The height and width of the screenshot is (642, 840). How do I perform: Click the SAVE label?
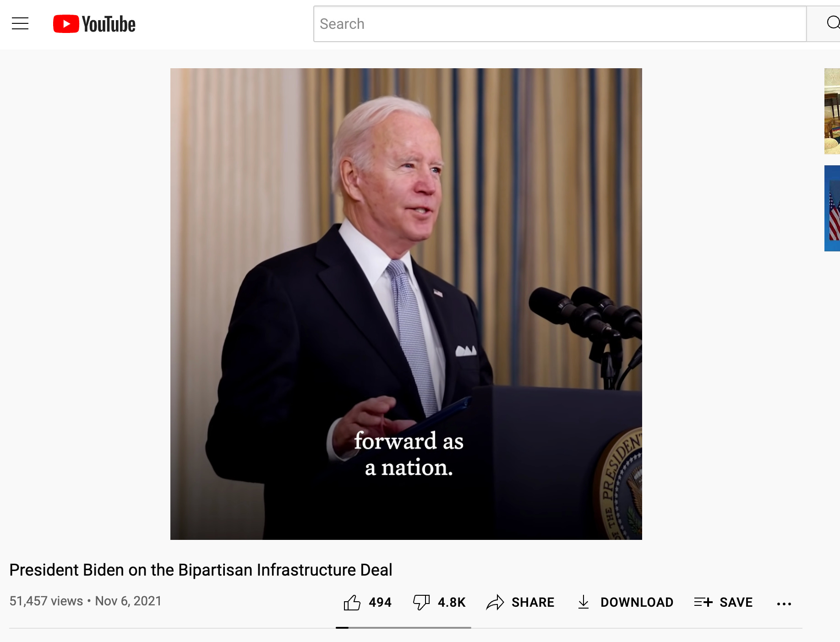[736, 603]
